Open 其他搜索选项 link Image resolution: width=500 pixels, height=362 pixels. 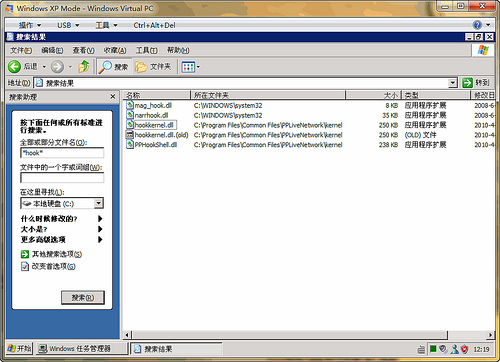click(51, 254)
